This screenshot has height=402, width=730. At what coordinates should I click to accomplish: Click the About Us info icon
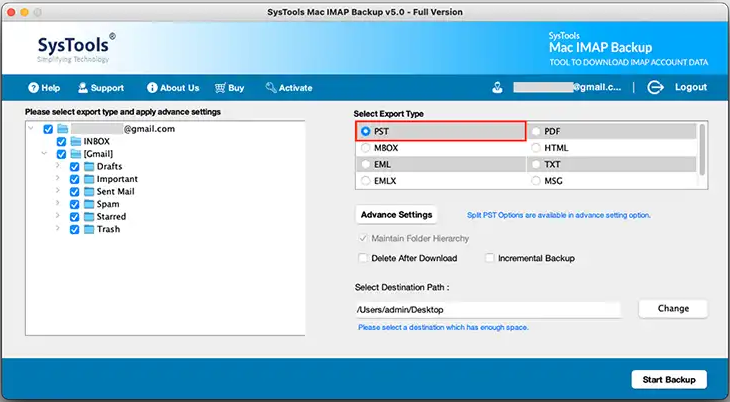pos(152,88)
